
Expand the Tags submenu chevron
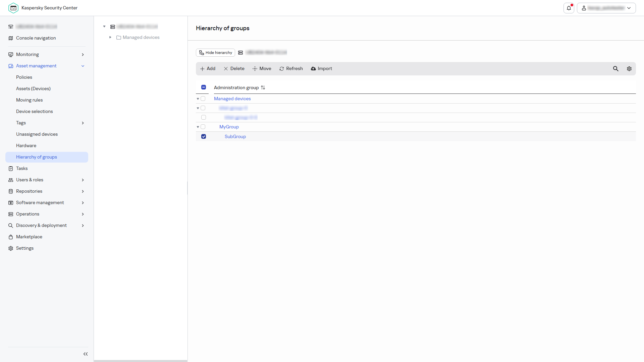[83, 123]
